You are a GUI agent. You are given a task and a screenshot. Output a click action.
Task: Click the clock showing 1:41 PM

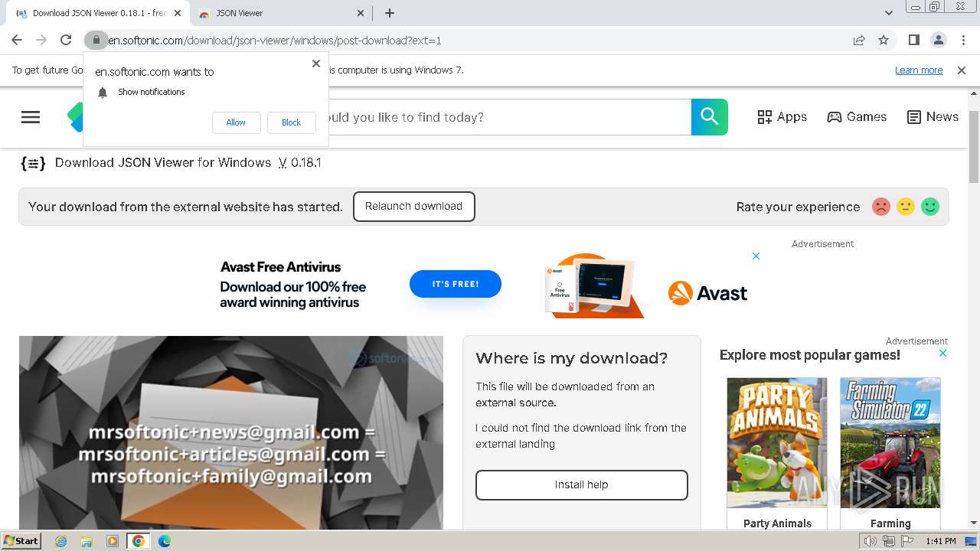[941, 541]
